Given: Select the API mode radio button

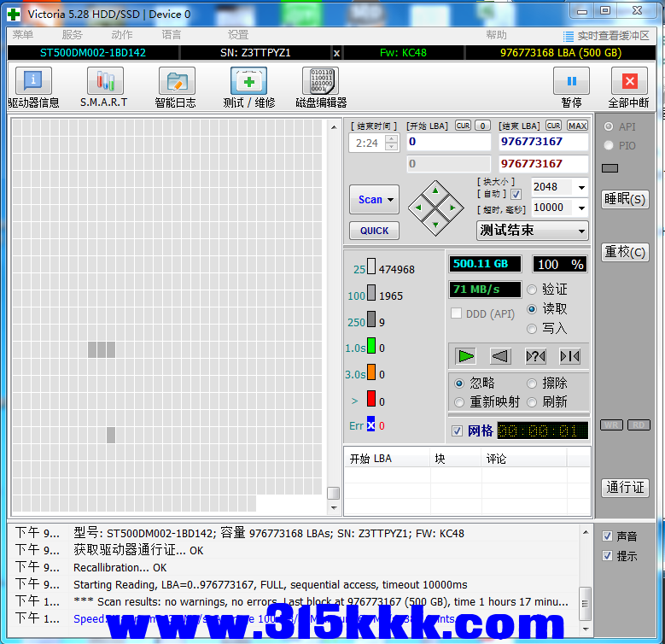Looking at the screenshot, I should [609, 126].
